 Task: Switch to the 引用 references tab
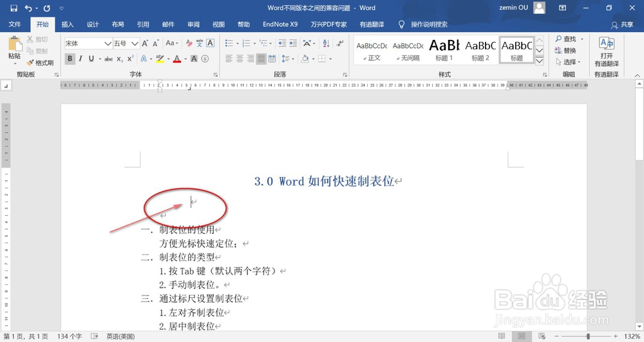coord(143,24)
